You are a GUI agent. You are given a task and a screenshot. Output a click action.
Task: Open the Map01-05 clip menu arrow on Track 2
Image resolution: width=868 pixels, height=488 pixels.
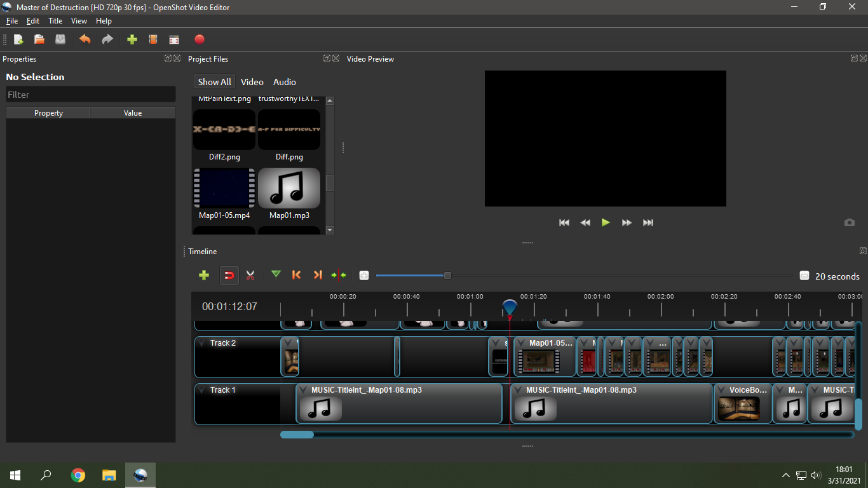[522, 343]
